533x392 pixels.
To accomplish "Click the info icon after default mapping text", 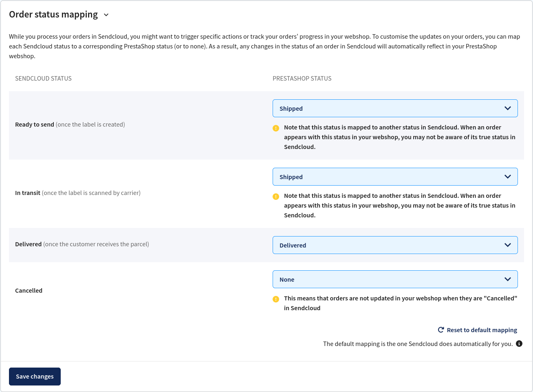I will 519,344.
